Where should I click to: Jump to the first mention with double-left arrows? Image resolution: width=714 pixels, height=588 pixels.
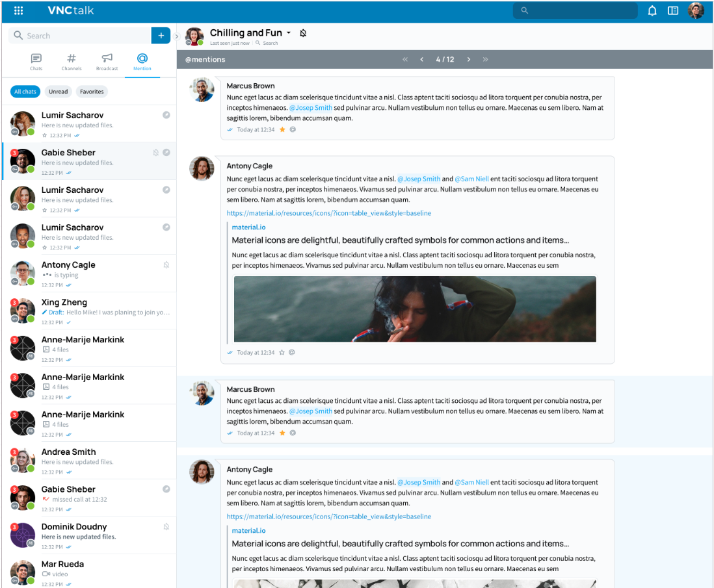pos(405,60)
